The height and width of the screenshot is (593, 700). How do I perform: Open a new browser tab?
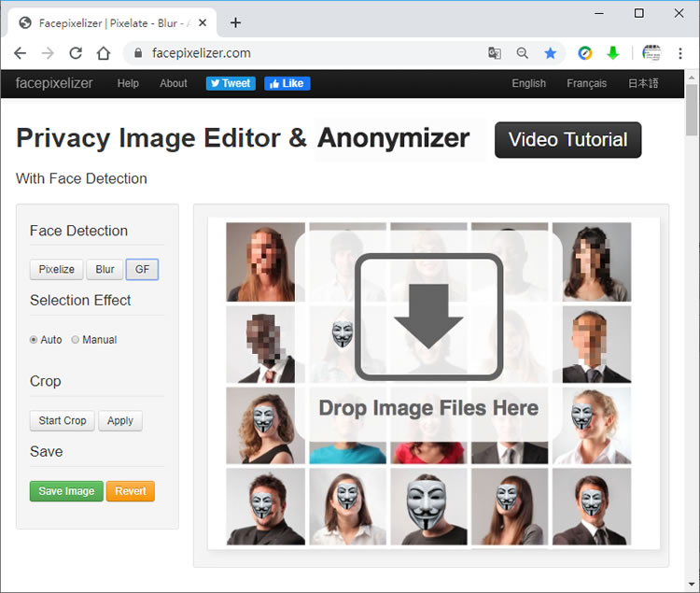coord(235,22)
